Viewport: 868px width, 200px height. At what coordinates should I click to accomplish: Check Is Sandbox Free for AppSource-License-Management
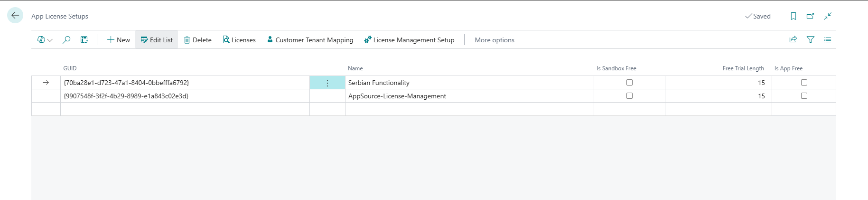click(x=629, y=96)
